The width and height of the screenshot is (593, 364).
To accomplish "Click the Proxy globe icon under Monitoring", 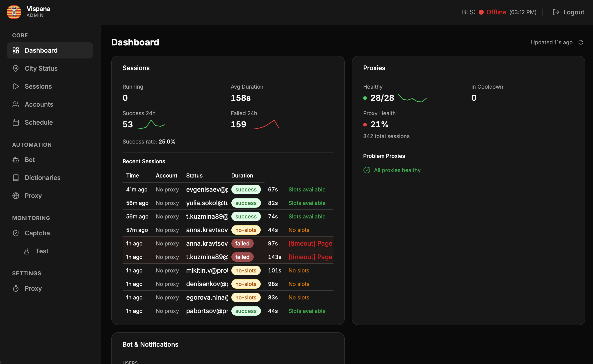I will tap(16, 196).
